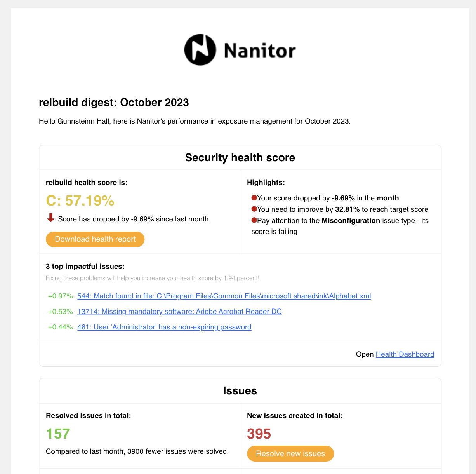Click the Nanitor circular logo icon
The image size is (476, 474).
pyautogui.click(x=200, y=50)
